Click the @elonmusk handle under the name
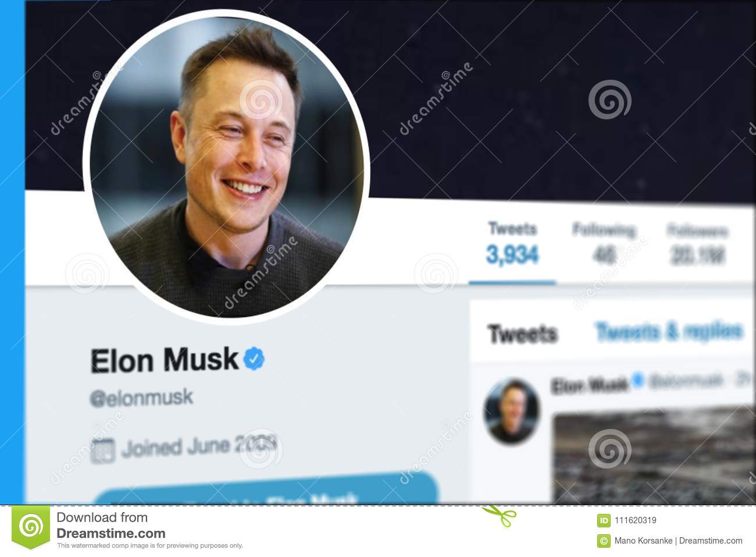 (141, 398)
